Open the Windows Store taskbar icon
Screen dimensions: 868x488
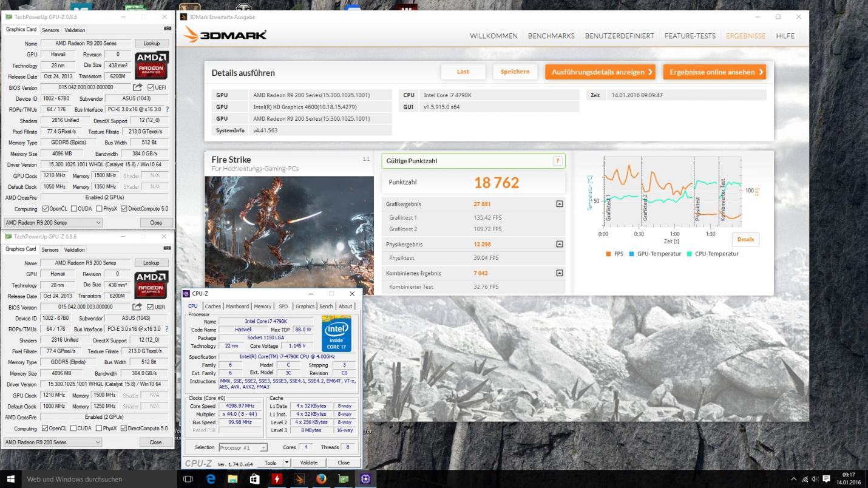[254, 479]
